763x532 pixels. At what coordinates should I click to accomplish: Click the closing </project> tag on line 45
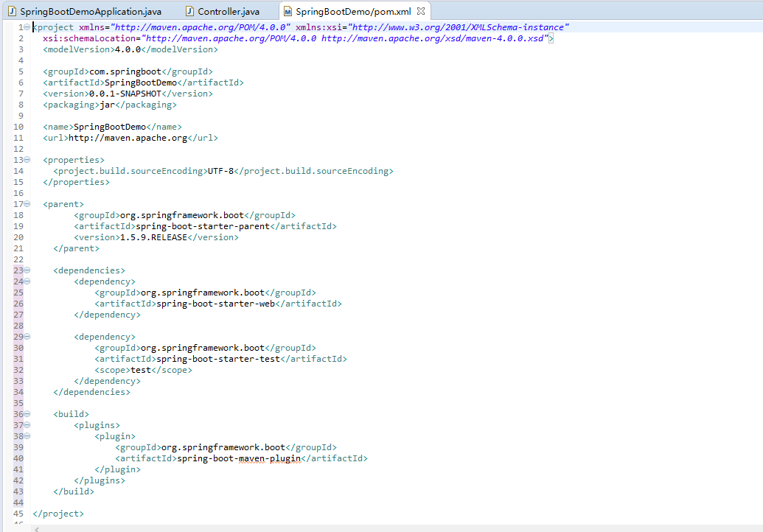[58, 514]
